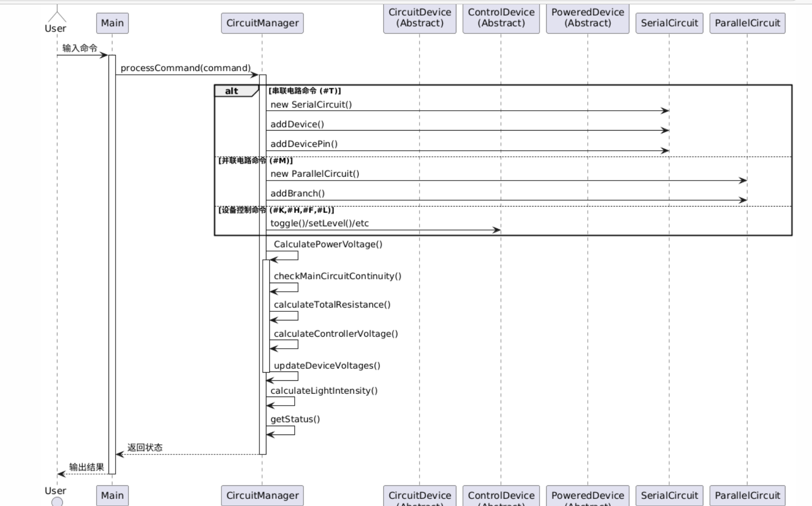Select the calculateControllerVoltage() self-call label
Screen dimensions: 812x506
(x=336, y=334)
